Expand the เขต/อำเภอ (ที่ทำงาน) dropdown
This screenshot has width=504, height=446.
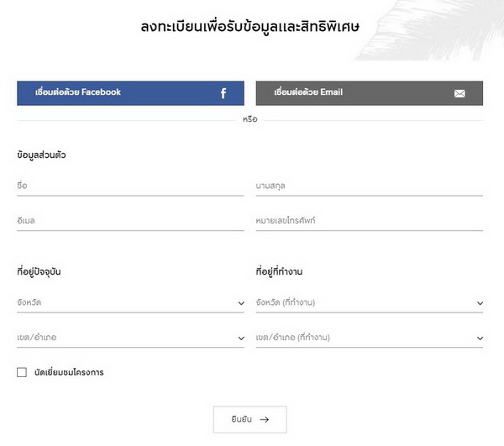[365, 338]
